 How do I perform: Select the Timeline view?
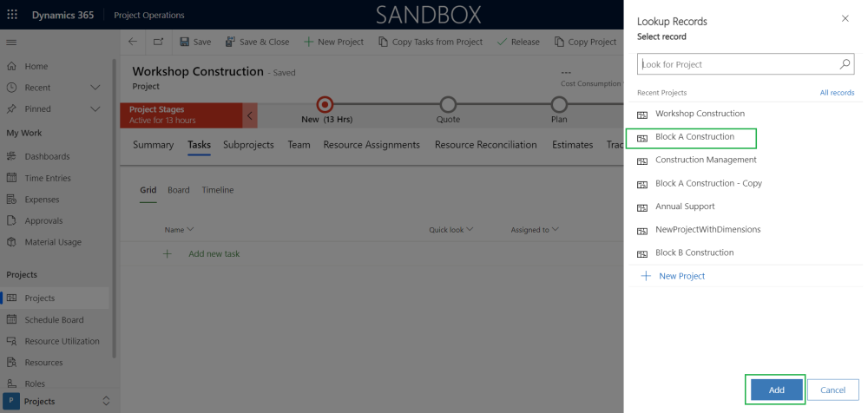pyautogui.click(x=218, y=190)
